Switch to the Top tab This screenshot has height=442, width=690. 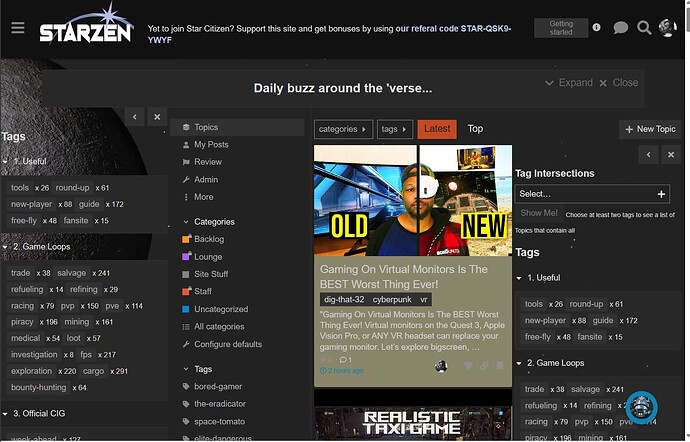coord(475,129)
